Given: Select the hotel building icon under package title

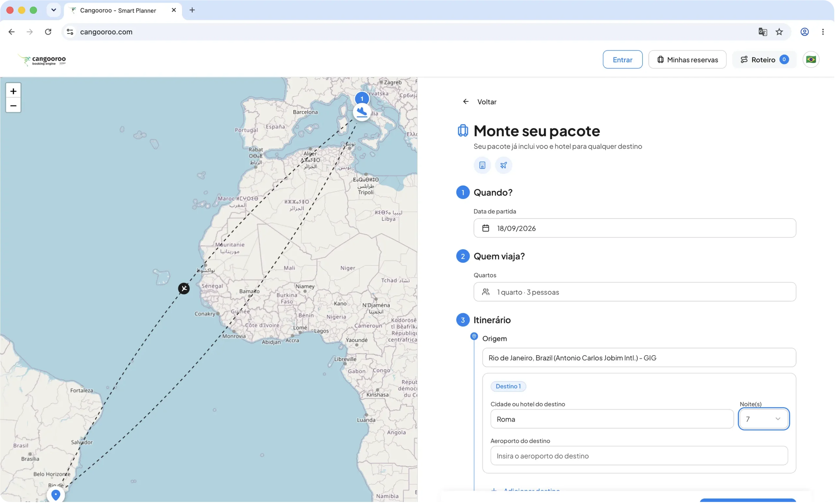Looking at the screenshot, I should pyautogui.click(x=482, y=165).
